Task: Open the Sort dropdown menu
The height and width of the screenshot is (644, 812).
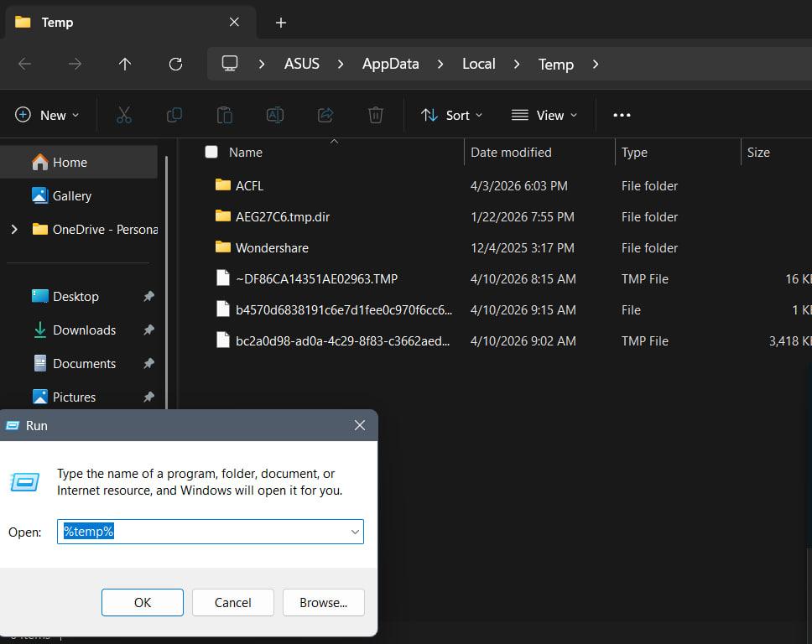Action: 451,115
